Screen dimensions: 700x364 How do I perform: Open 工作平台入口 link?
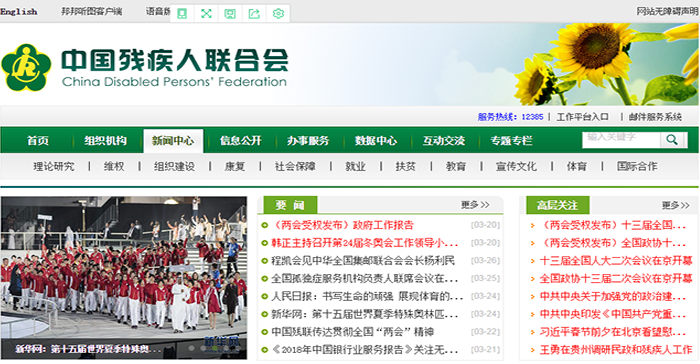(582, 117)
